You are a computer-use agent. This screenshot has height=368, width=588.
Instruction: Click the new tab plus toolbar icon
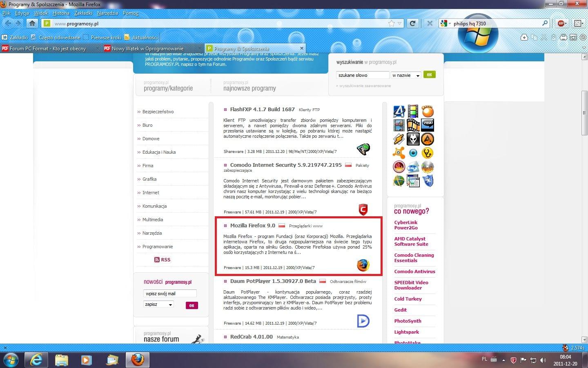[x=524, y=37]
